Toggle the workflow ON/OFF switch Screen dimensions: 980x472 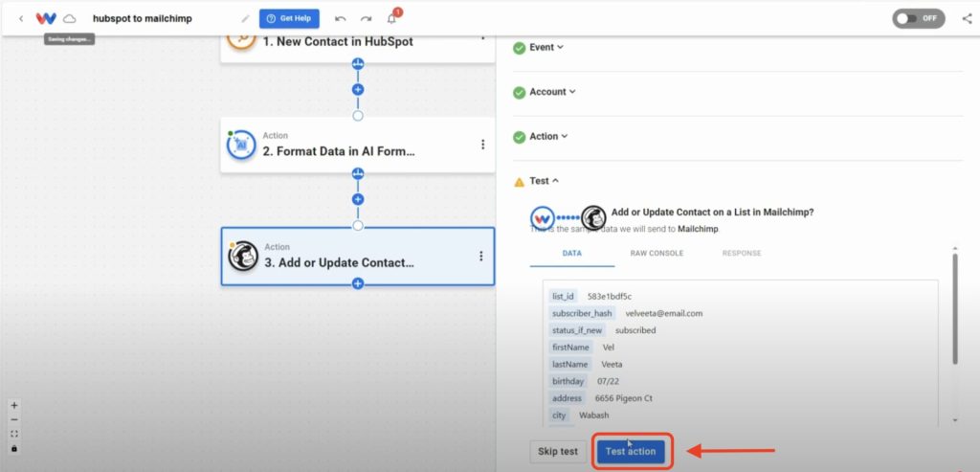coord(918,19)
